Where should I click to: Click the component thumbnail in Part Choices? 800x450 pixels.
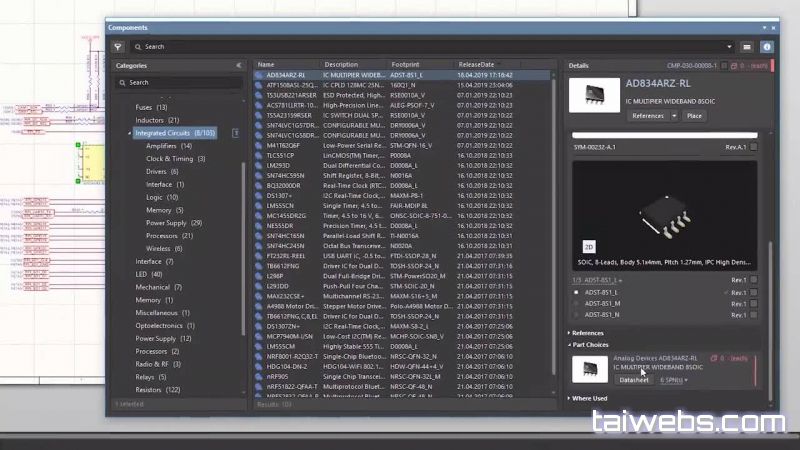(589, 368)
